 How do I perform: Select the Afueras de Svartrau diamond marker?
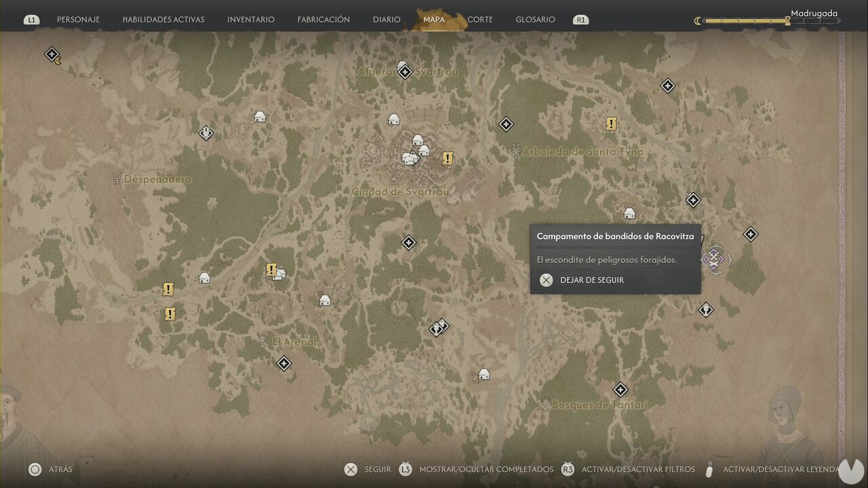pyautogui.click(x=405, y=71)
